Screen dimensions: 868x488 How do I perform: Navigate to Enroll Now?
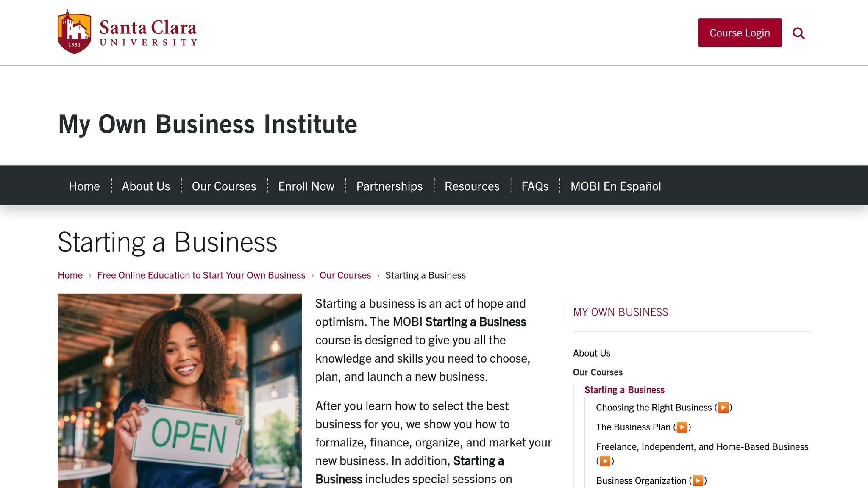[x=306, y=186]
